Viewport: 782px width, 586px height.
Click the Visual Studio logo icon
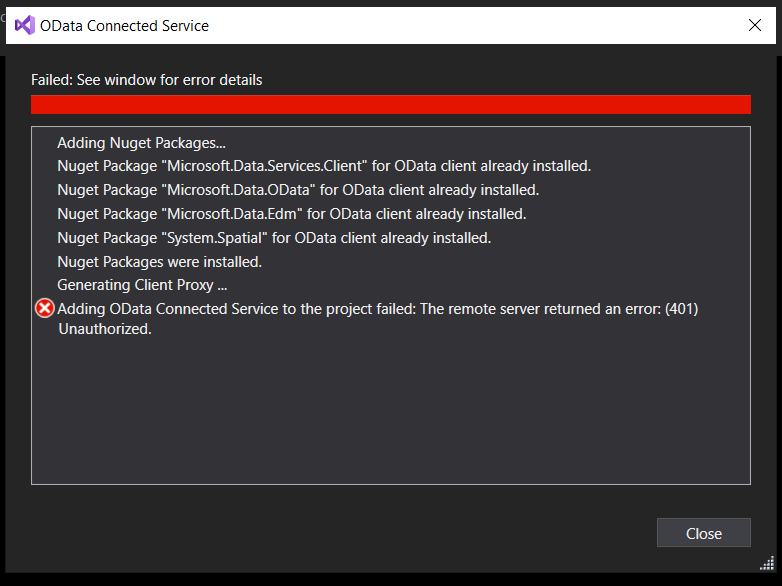pyautogui.click(x=24, y=25)
